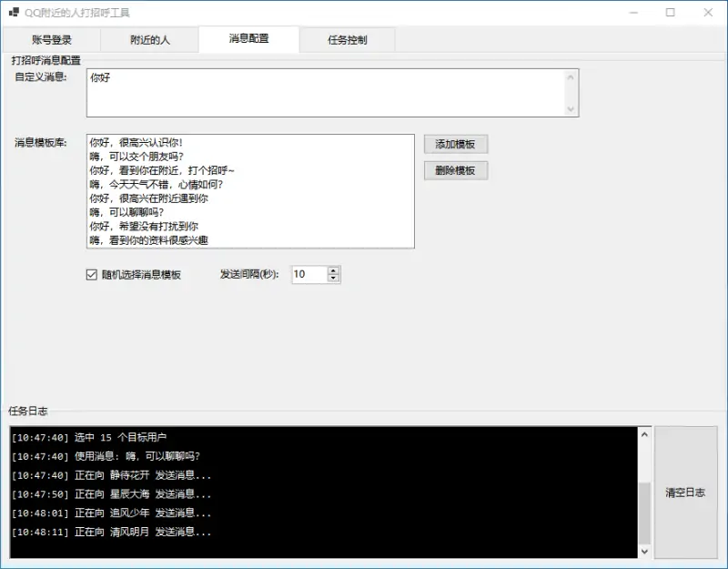Click inside the 自定义消息 text box
728x569 pixels.
tap(326, 94)
